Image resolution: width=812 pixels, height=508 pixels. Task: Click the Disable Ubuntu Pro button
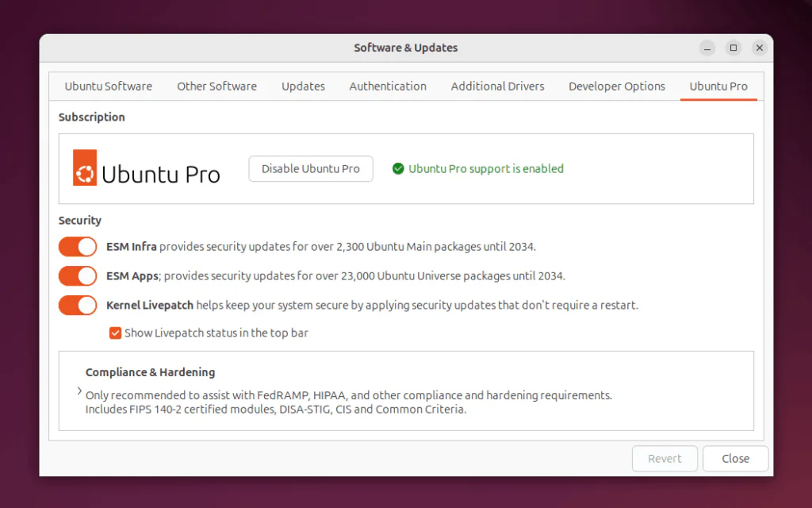(310, 168)
